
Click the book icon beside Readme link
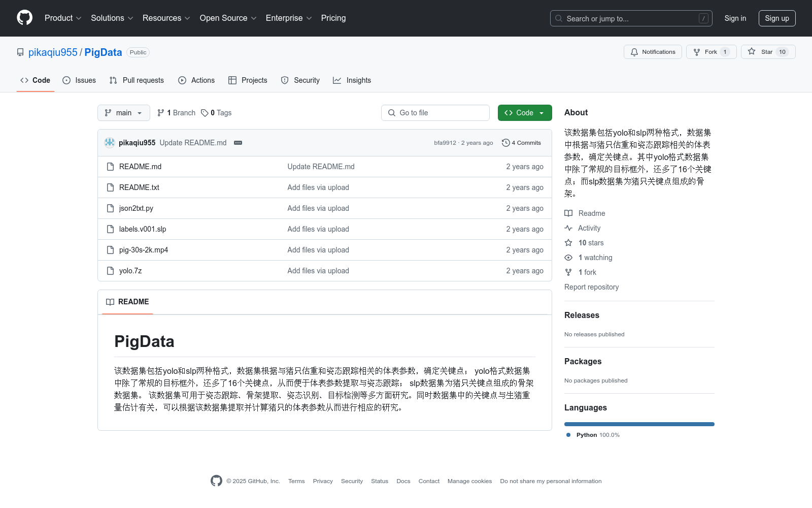tap(568, 213)
